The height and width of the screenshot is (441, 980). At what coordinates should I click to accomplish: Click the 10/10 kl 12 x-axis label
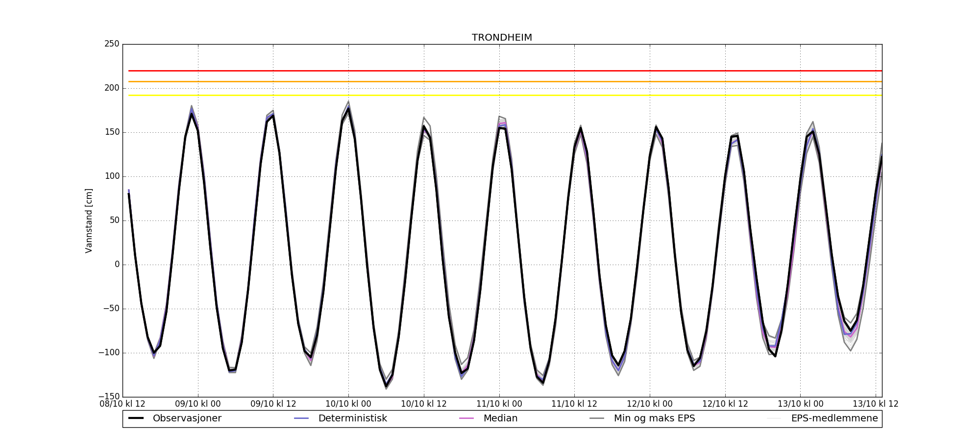424,404
